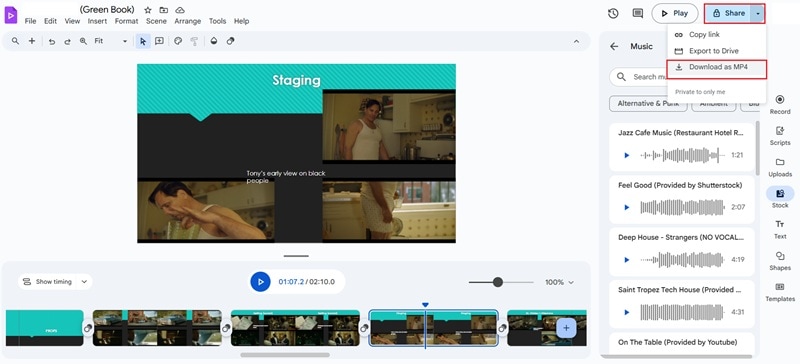Preview Deep House - Strangers track

tap(627, 260)
